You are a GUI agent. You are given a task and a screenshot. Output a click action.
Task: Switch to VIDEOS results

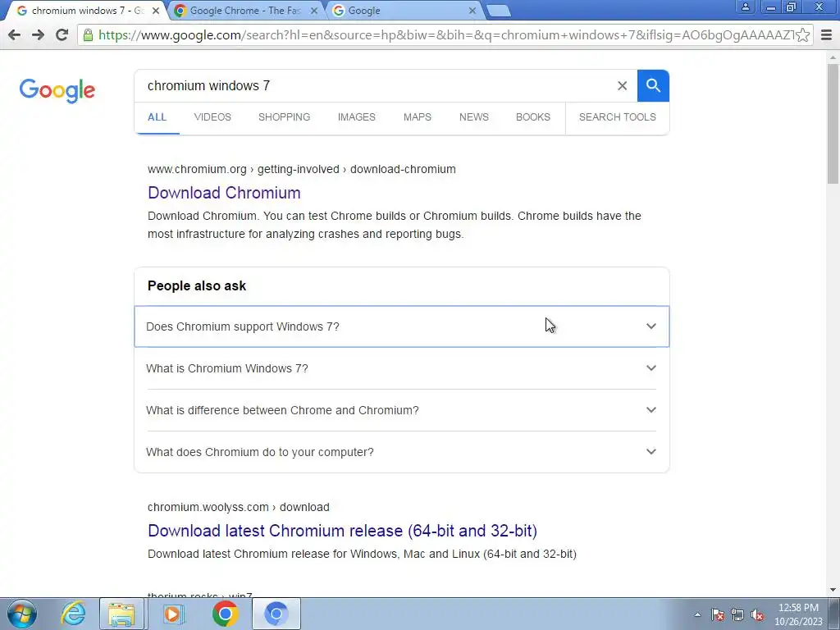(212, 117)
